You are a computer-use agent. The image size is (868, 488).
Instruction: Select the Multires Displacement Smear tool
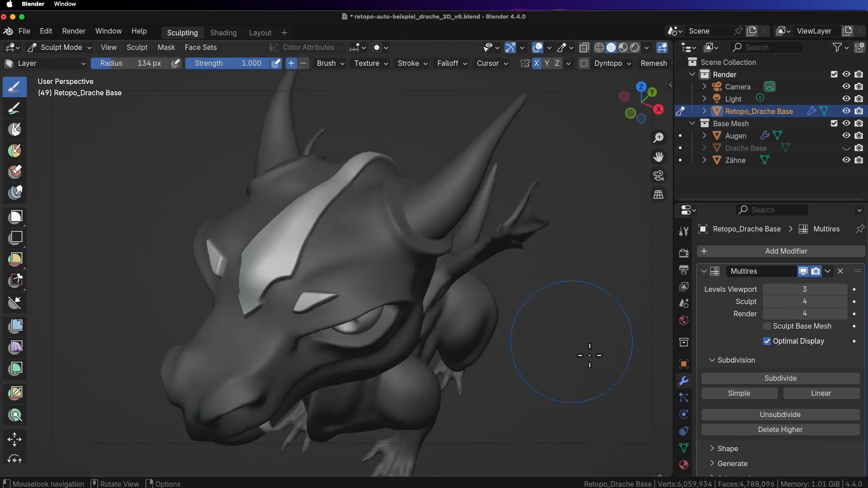[15, 192]
